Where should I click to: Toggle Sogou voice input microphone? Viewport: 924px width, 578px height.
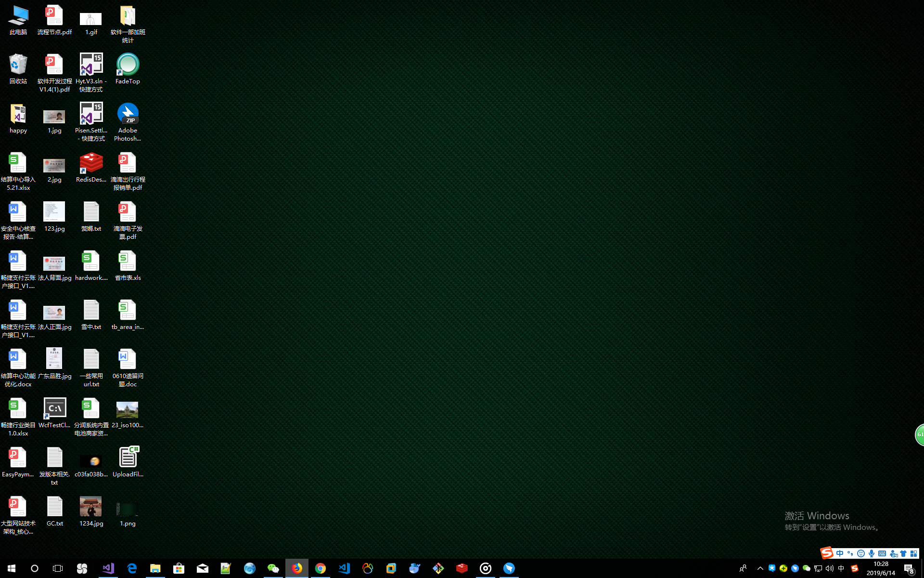[x=872, y=553]
